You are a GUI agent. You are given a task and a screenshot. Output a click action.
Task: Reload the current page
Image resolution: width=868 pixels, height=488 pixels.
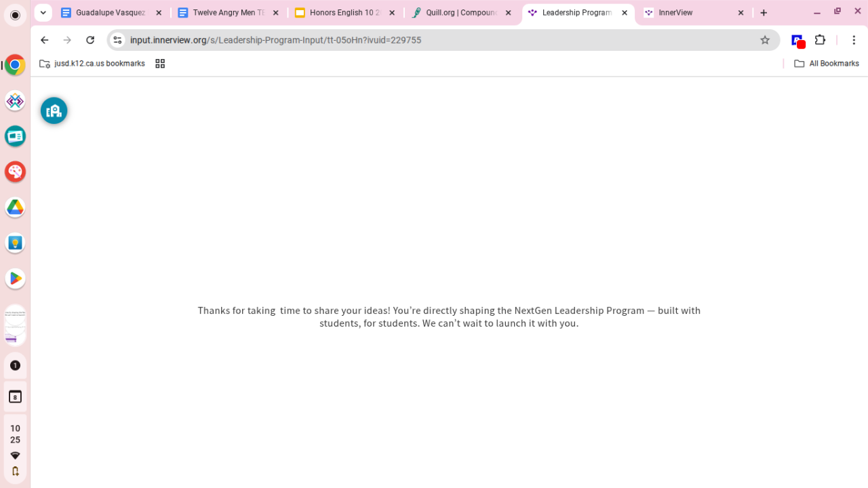[x=90, y=40]
